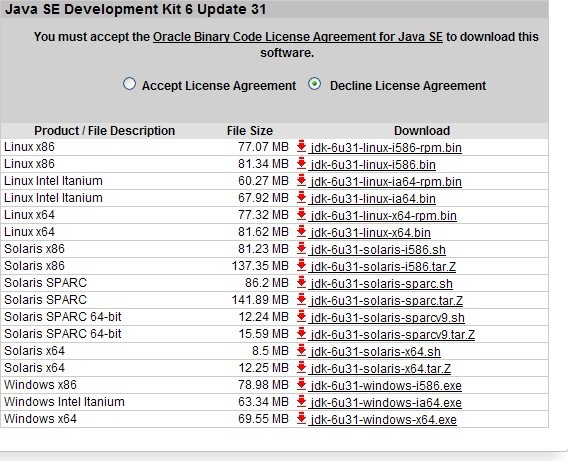This screenshot has height=461, width=568.
Task: Download jdk-6u31-linux-x64-rpm.bin file link
Action: point(383,216)
